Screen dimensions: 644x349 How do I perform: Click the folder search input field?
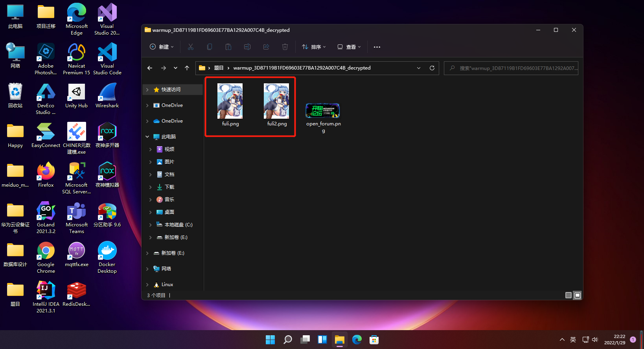[511, 68]
